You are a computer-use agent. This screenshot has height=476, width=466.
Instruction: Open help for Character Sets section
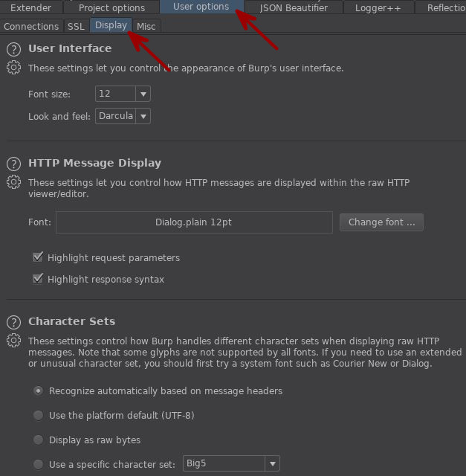13,322
